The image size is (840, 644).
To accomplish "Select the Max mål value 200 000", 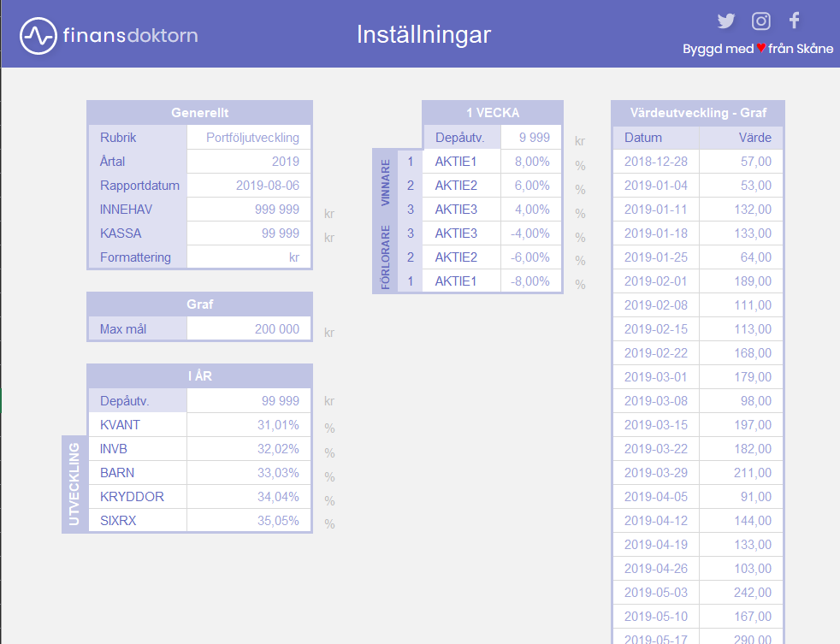I will (249, 329).
